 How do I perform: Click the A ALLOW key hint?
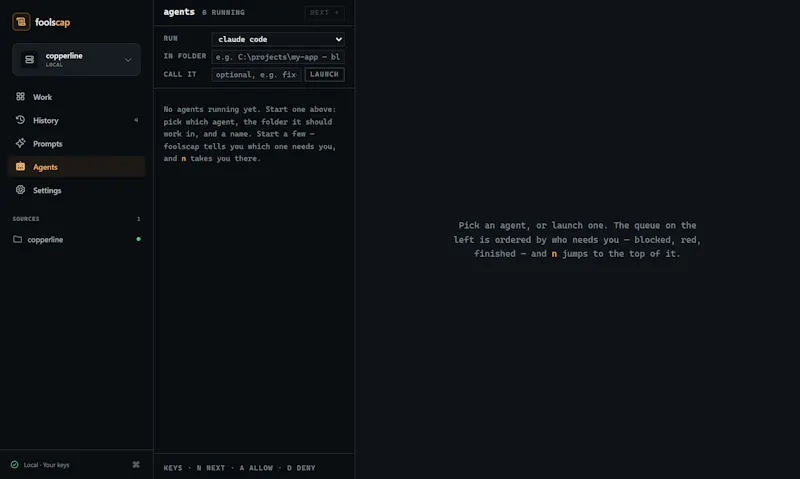tap(256, 468)
